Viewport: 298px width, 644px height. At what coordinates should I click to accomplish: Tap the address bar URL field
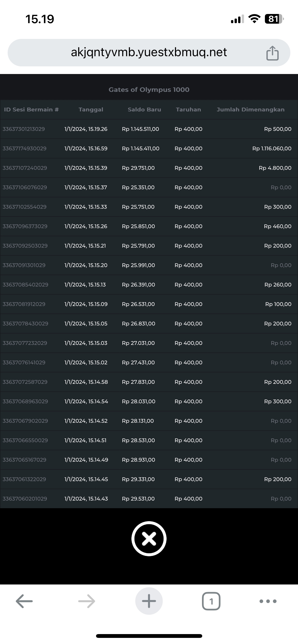[x=149, y=53]
